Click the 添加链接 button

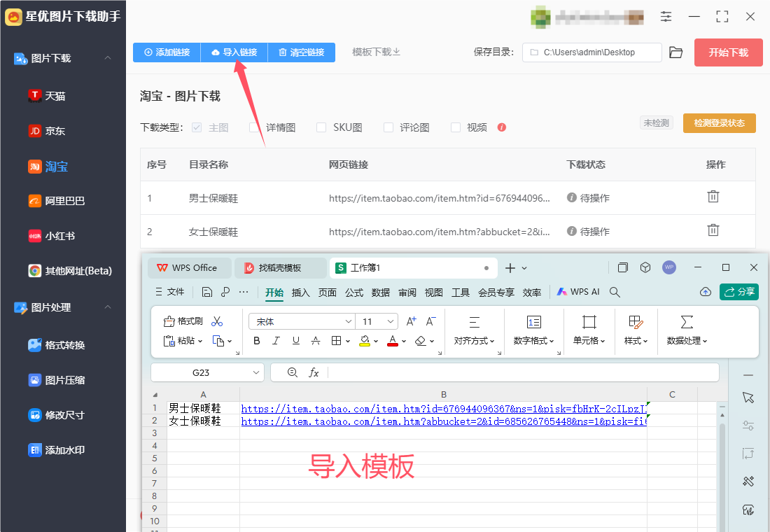point(167,52)
